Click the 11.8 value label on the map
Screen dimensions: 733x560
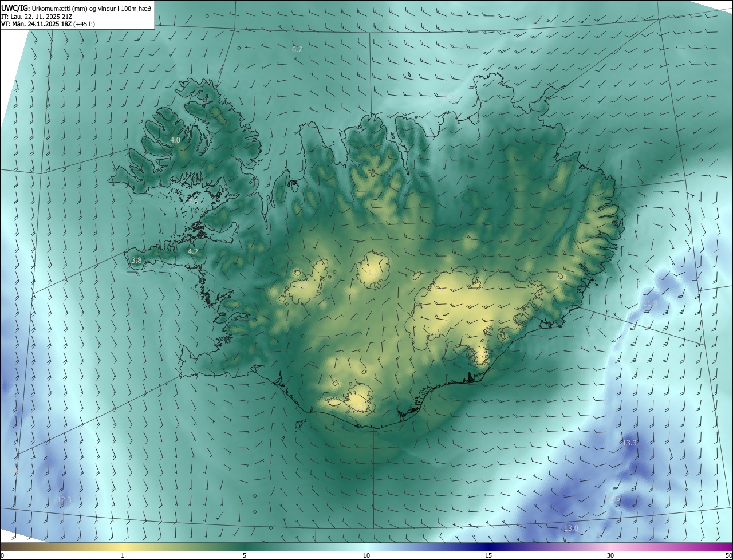tap(649, 303)
